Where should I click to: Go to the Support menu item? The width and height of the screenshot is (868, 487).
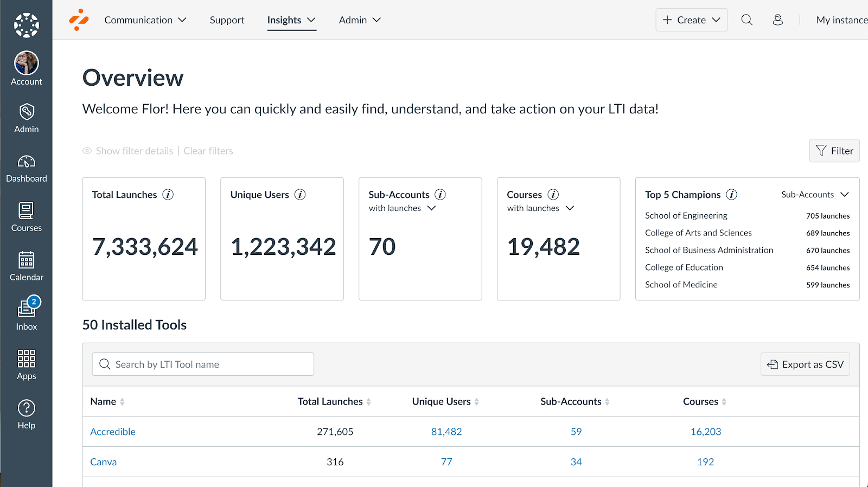(227, 20)
